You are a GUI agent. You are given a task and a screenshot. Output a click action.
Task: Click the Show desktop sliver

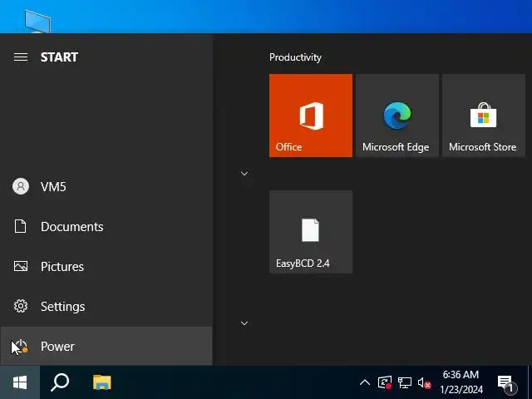click(x=530, y=382)
